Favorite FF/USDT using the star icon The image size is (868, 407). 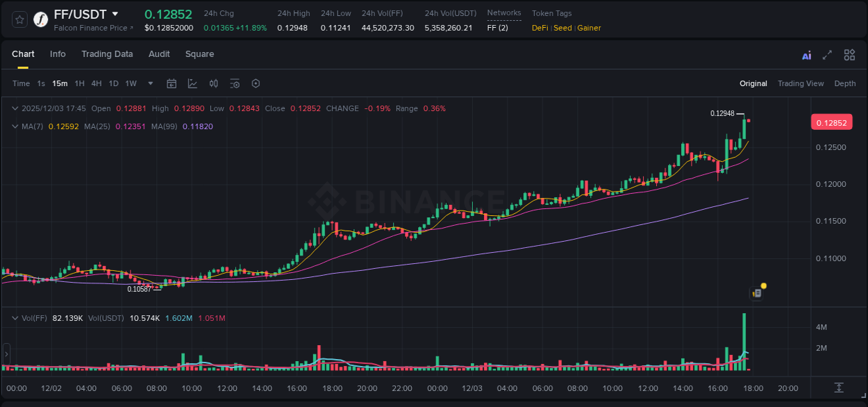tap(19, 19)
